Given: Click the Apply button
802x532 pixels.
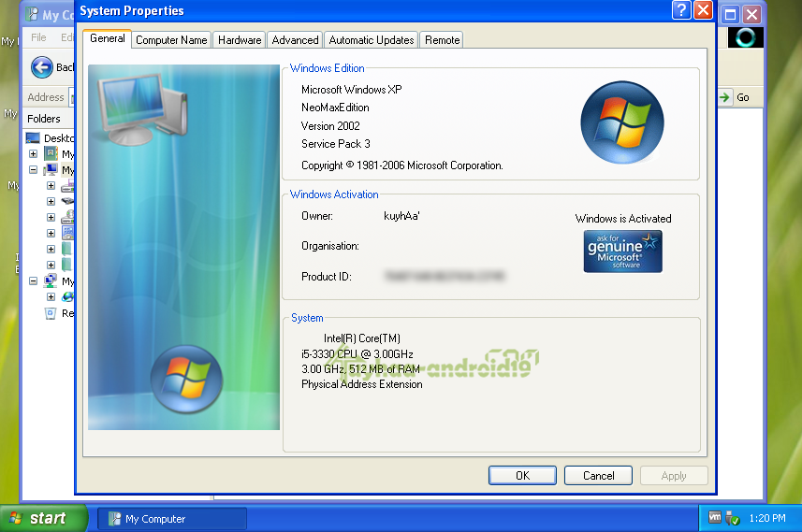Looking at the screenshot, I should point(674,476).
